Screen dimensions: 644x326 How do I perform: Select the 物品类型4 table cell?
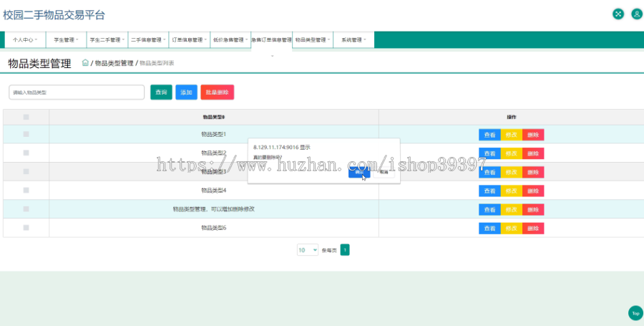(213, 191)
